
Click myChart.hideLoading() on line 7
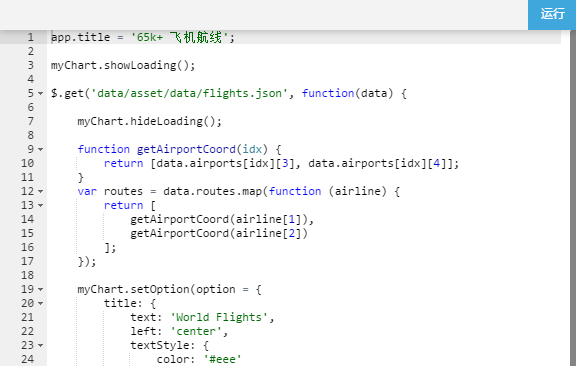(150, 121)
